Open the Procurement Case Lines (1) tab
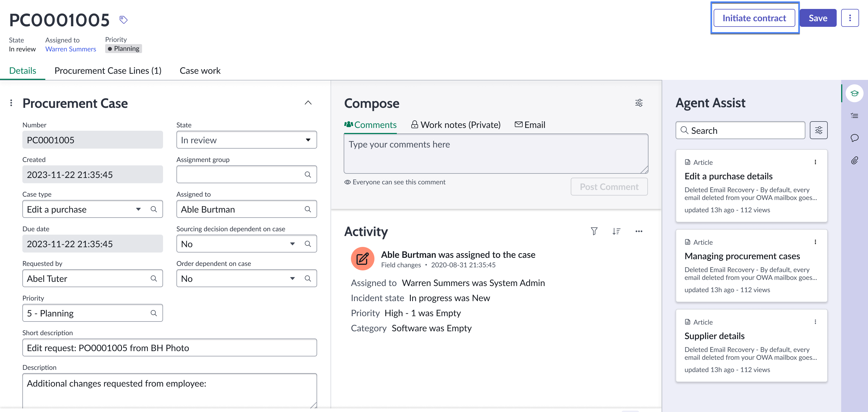This screenshot has width=868, height=412. click(108, 70)
